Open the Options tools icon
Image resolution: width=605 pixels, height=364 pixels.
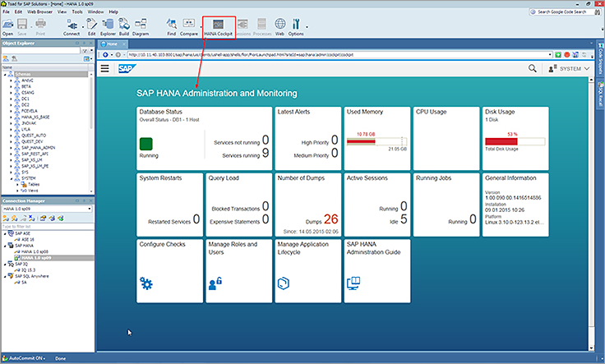click(296, 27)
